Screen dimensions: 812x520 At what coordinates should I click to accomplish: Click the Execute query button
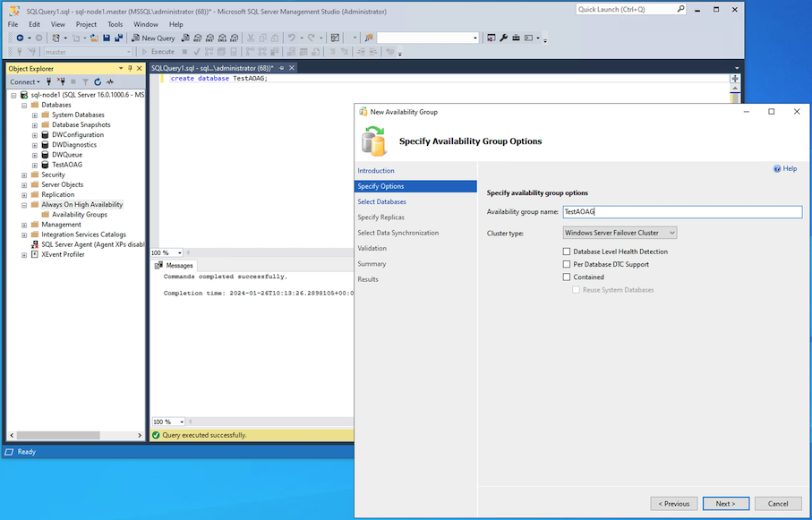[158, 52]
